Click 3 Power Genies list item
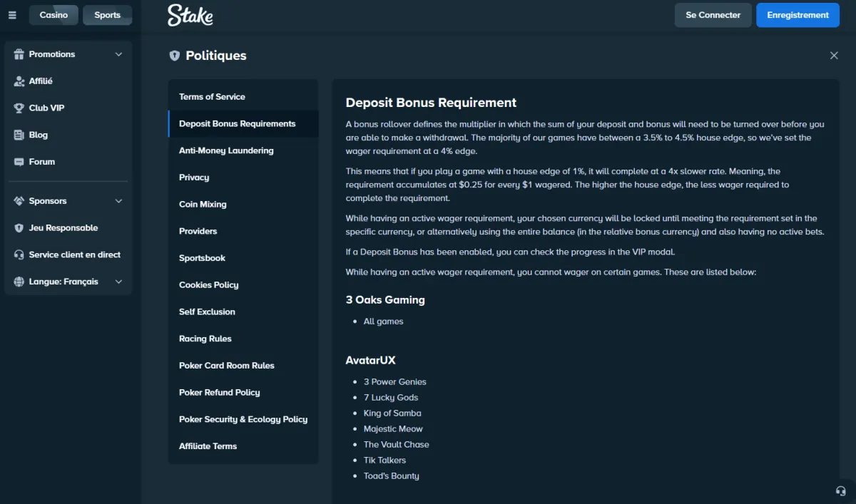Image resolution: width=856 pixels, height=504 pixels. click(x=394, y=382)
